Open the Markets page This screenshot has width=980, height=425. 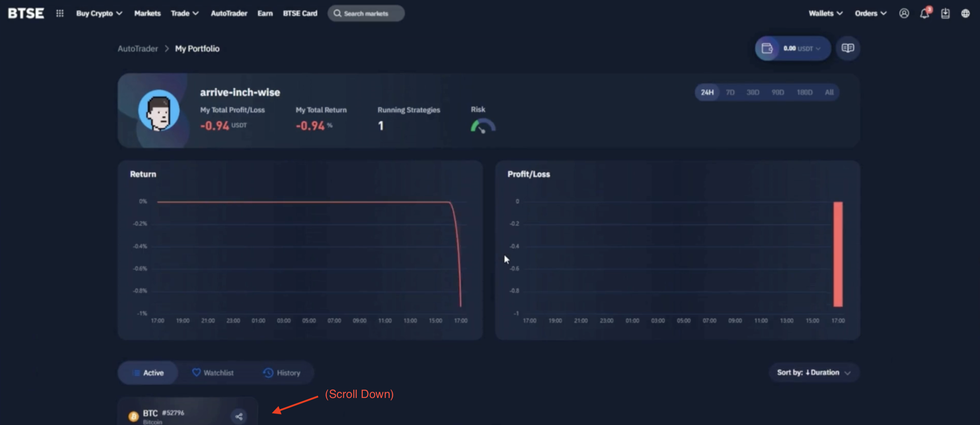tap(147, 13)
